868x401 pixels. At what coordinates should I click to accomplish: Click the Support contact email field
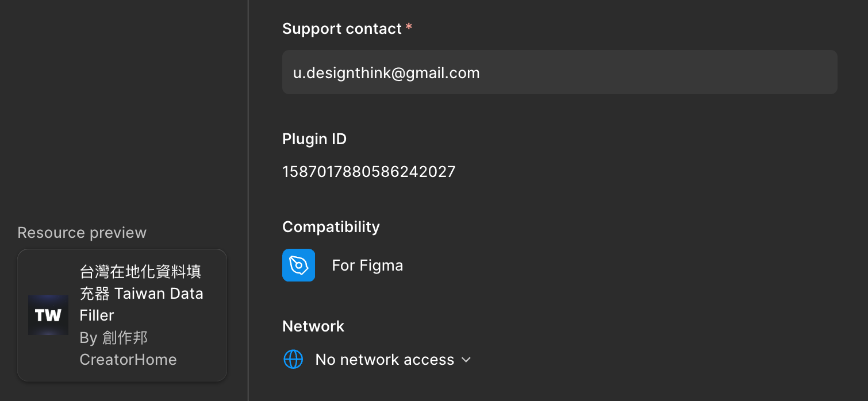[559, 72]
